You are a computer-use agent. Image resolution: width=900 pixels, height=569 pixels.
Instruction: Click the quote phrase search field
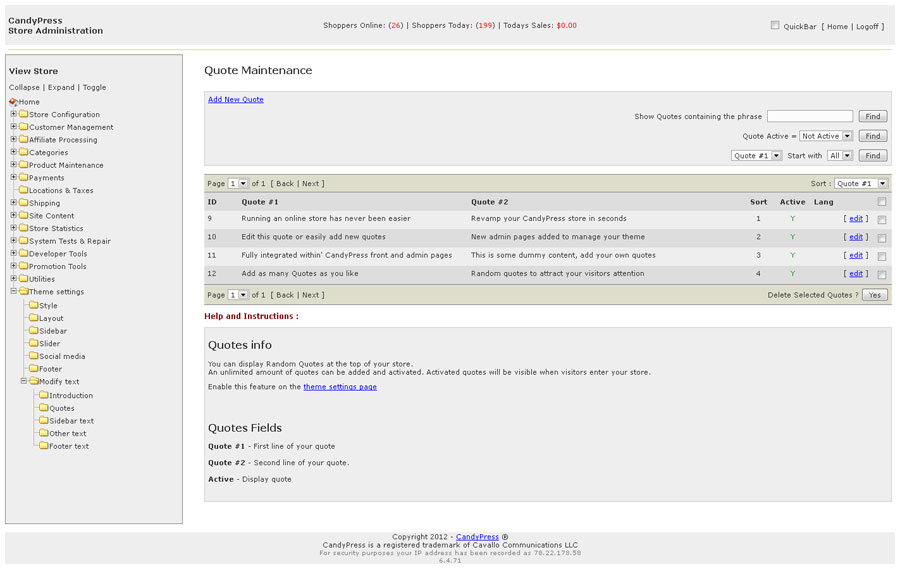coord(810,116)
